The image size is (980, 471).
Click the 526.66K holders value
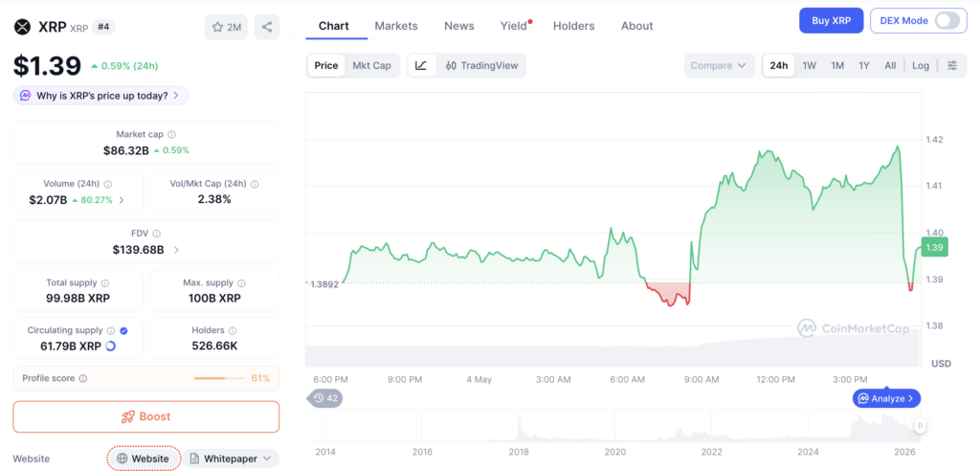click(x=215, y=346)
